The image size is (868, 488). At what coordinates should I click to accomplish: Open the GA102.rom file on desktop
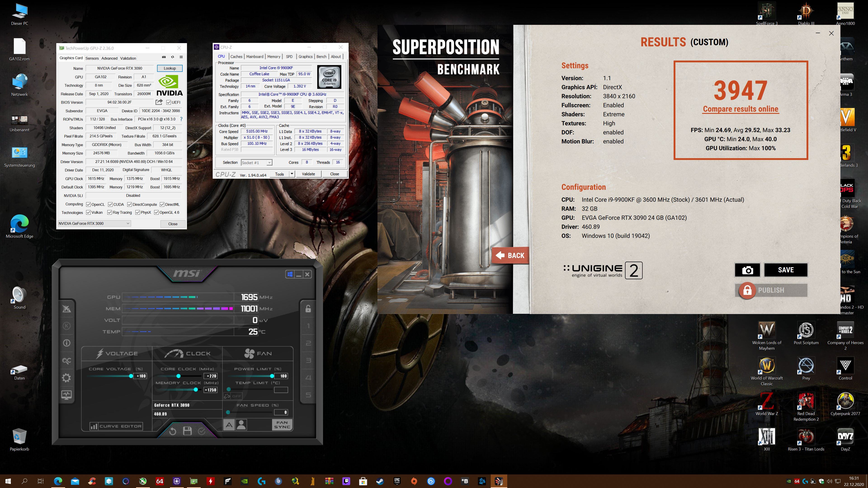tap(19, 49)
